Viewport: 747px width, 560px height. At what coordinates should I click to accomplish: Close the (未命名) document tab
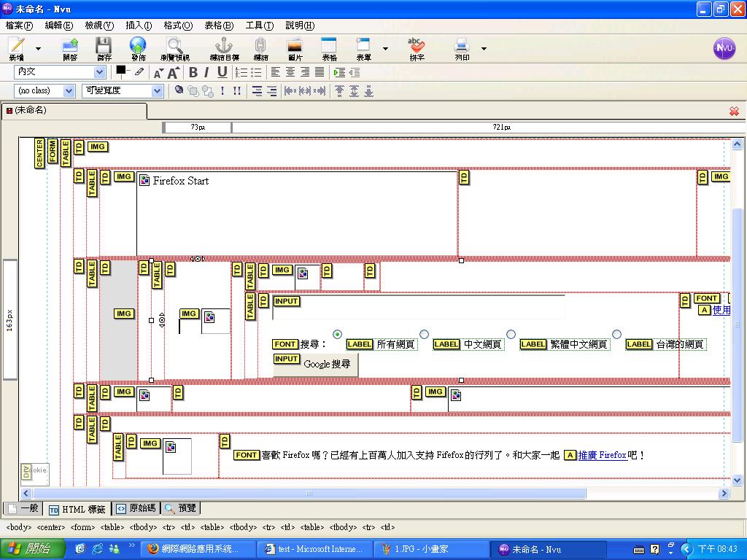[734, 111]
